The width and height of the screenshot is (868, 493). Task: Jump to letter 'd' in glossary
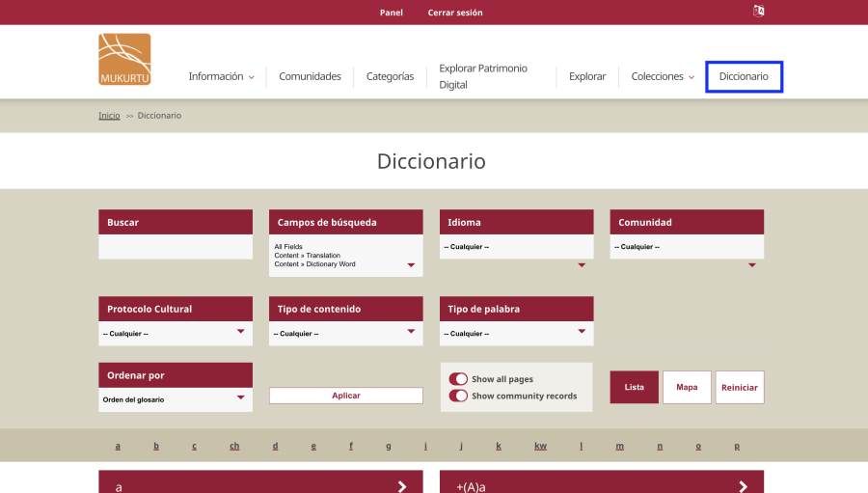pos(275,446)
